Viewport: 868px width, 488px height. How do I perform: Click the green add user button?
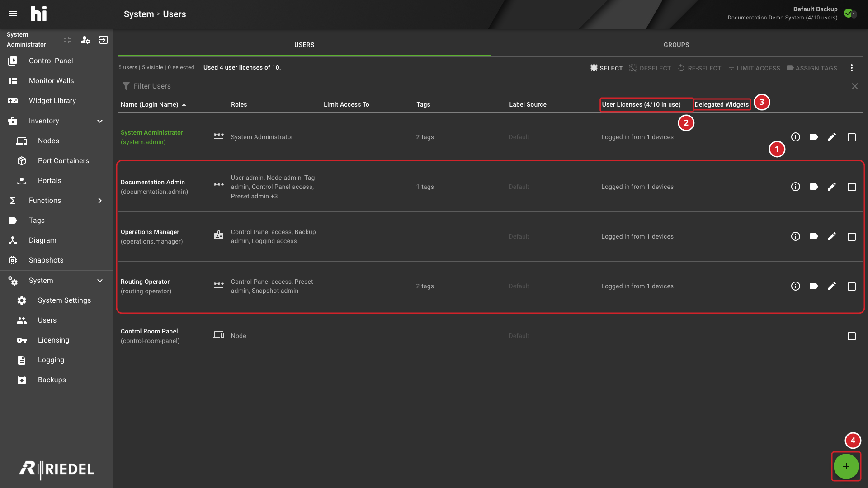tap(846, 466)
